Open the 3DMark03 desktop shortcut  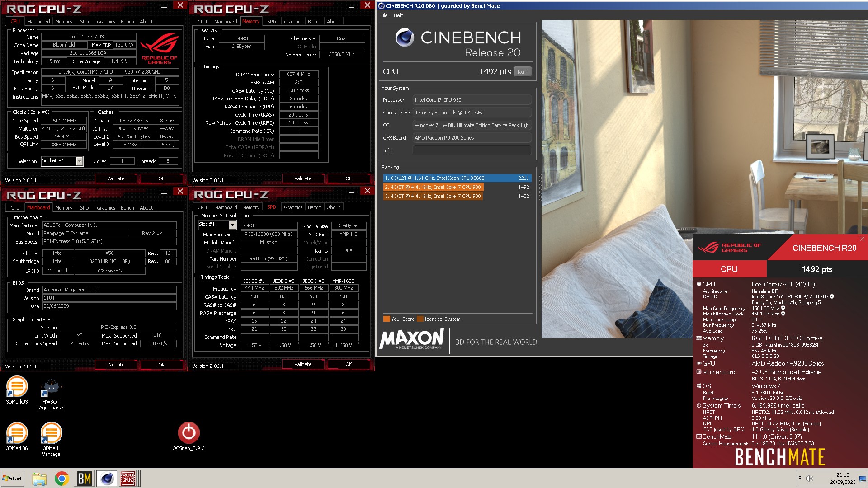tap(17, 389)
